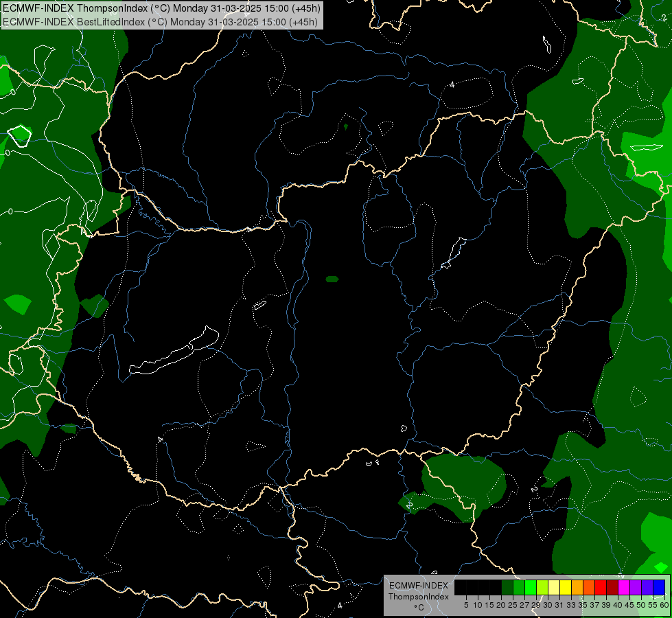Click the °C unit label in the legend

pyautogui.click(x=419, y=608)
